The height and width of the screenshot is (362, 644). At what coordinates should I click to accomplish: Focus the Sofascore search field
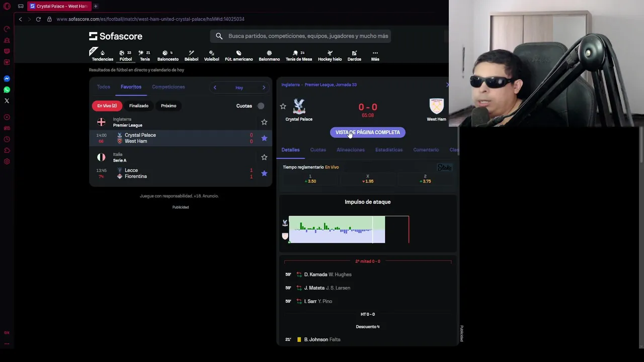tap(308, 36)
